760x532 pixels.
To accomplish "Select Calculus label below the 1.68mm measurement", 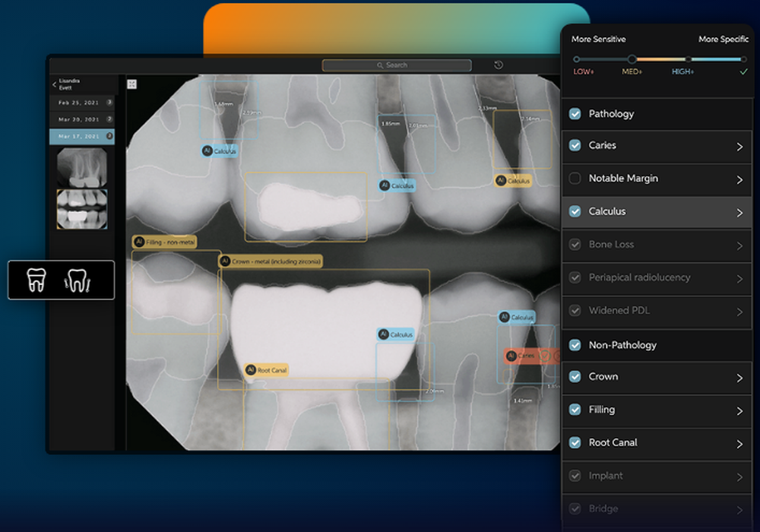I will [220, 150].
